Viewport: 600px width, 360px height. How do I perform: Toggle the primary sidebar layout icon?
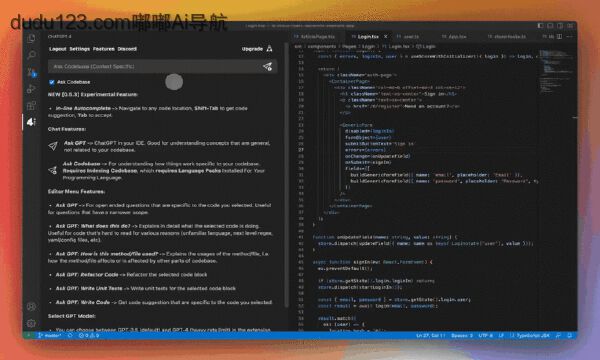(540, 26)
